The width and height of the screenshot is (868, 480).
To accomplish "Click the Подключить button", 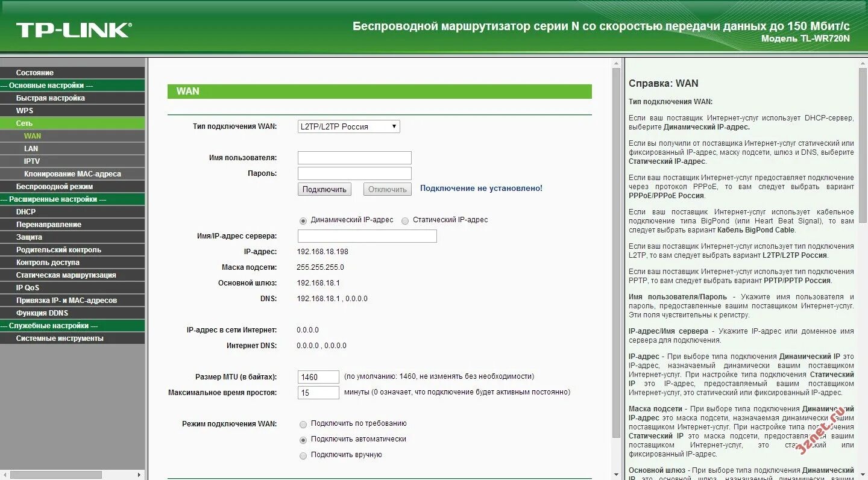I will tap(324, 189).
